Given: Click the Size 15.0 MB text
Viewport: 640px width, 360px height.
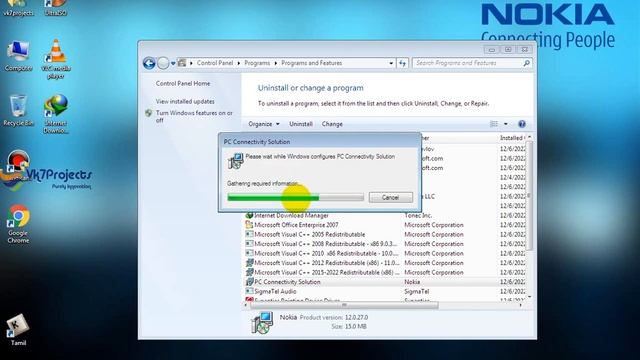Looking at the screenshot, I should (349, 327).
